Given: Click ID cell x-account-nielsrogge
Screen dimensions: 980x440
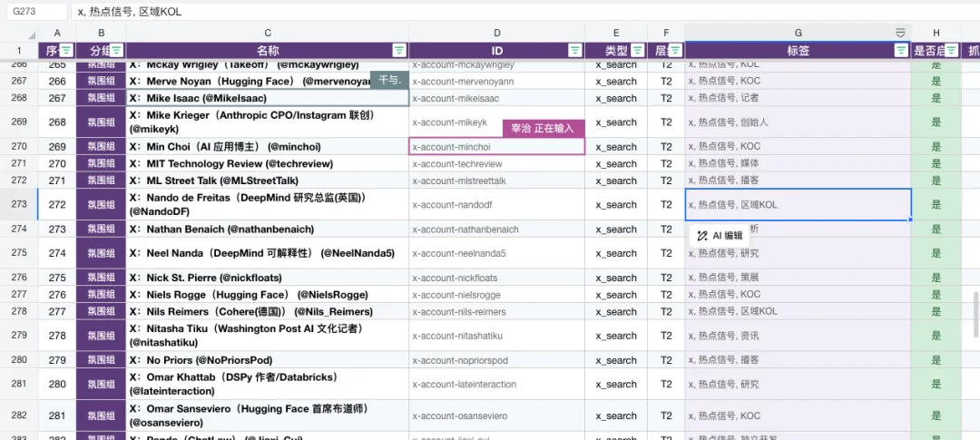Looking at the screenshot, I should [497, 294].
